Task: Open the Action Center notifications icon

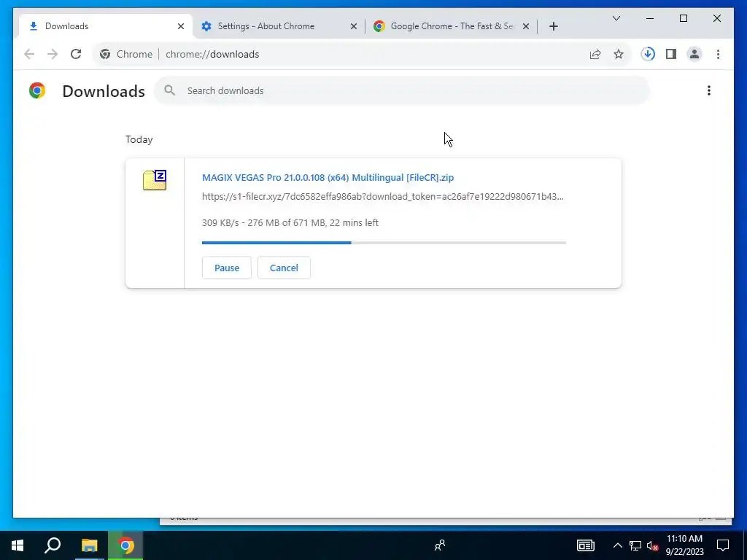Action: click(723, 545)
